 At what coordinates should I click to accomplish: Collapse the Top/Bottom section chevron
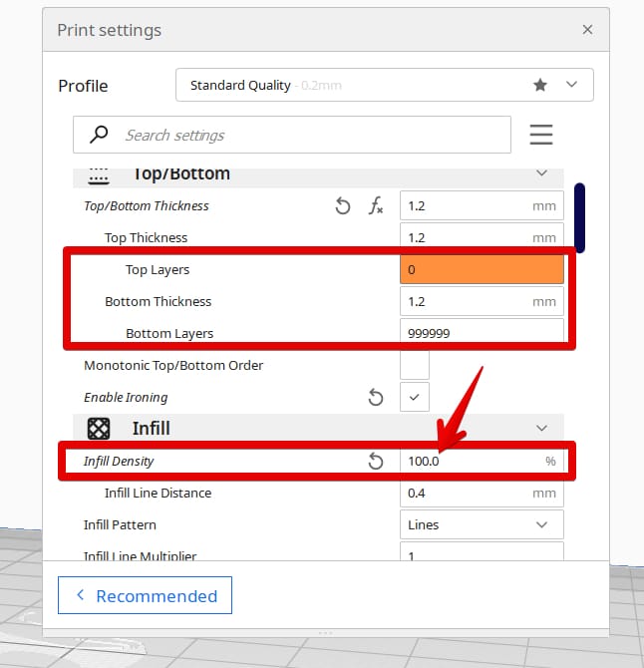(541, 172)
